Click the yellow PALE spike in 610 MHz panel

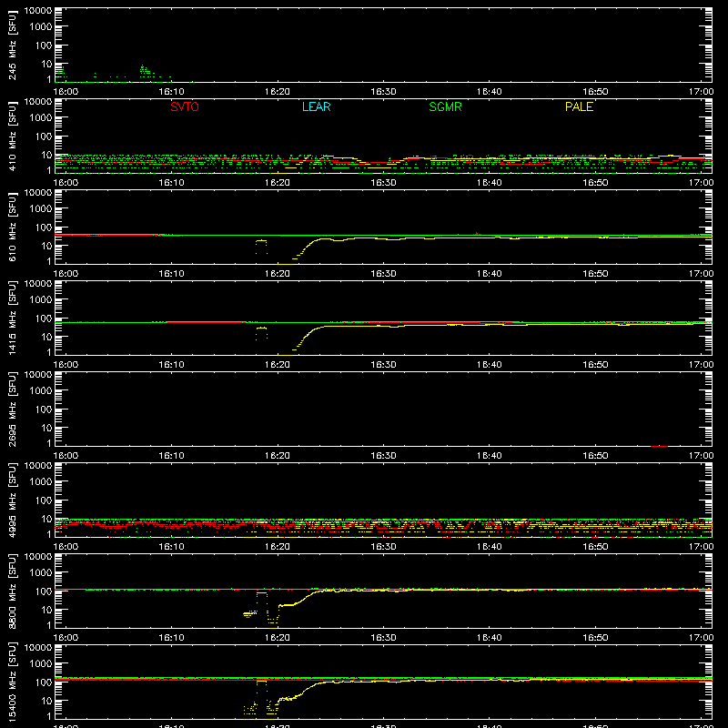(x=261, y=247)
